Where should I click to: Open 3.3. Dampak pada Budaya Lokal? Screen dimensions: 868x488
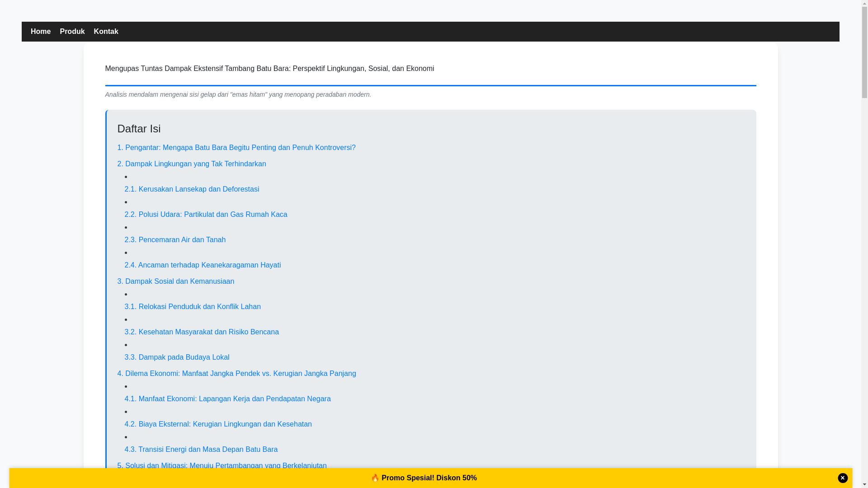point(177,357)
